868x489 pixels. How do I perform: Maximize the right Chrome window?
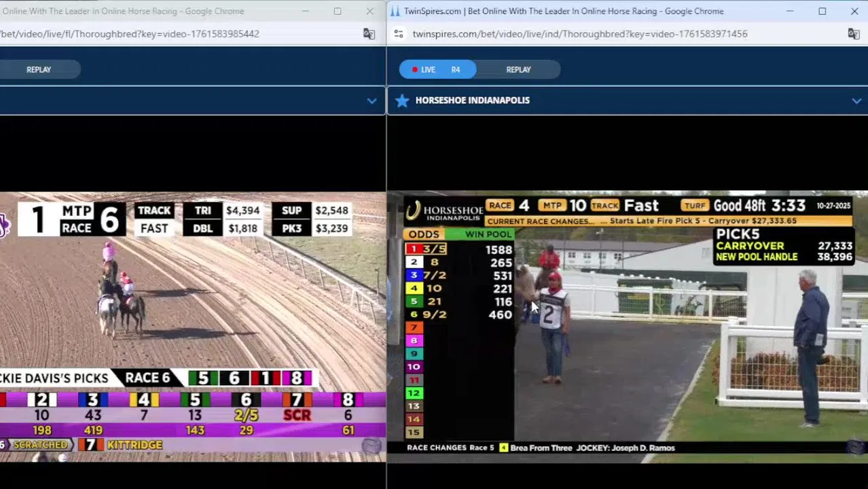coord(822,11)
